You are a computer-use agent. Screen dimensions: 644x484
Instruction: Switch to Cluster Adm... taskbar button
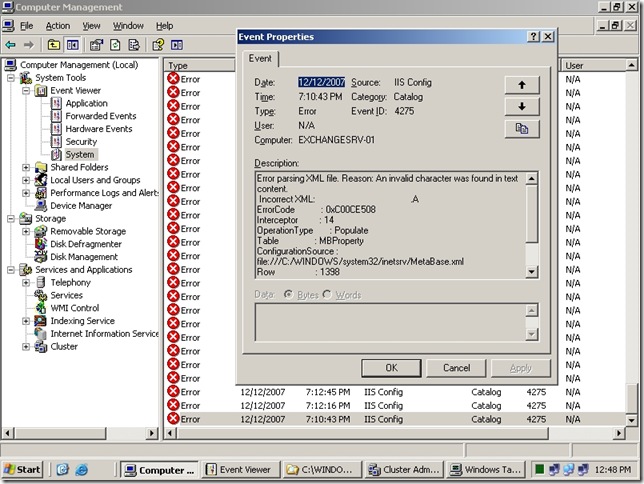[405, 469]
